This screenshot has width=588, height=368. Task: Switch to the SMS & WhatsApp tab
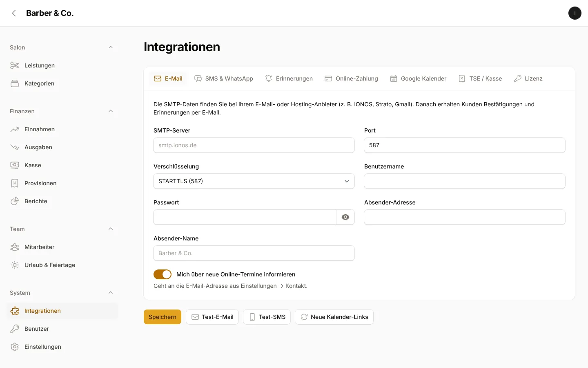coord(224,79)
